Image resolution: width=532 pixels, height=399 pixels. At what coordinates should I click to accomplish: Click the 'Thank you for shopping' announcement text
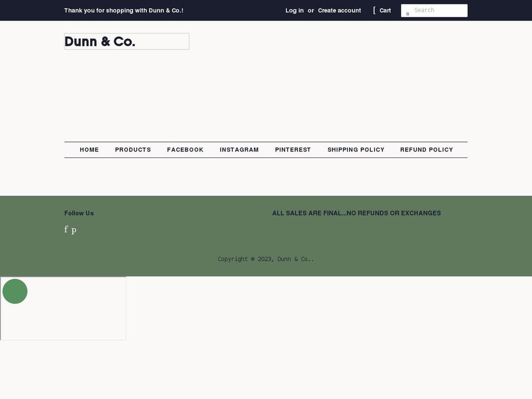124,11
